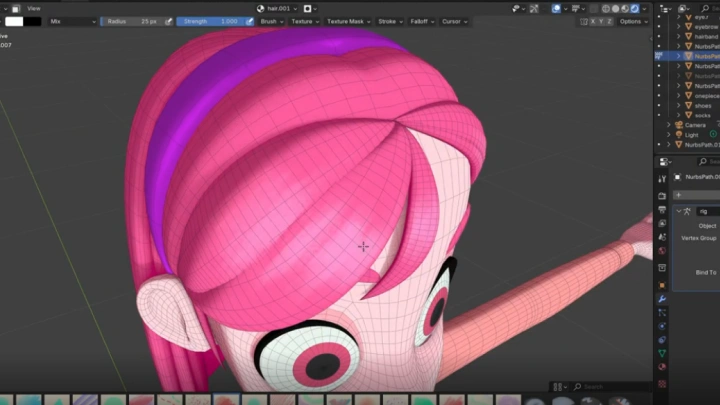The image size is (720, 405).
Task: Open the World properties tab
Action: pos(662,251)
